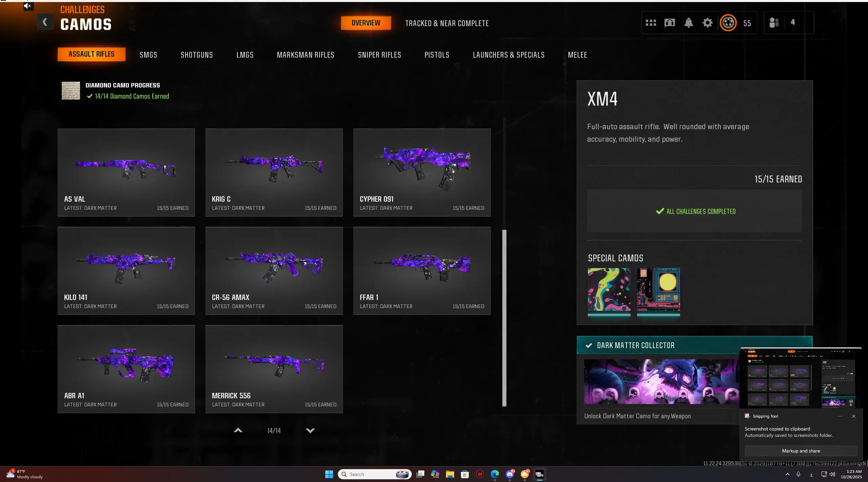Open the social party icon
868x482 pixels.
[774, 23]
